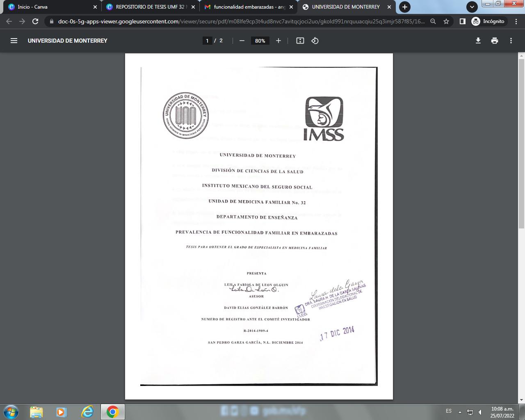Zoom in the PDF document
The width and height of the screenshot is (525, 420).
tap(278, 41)
